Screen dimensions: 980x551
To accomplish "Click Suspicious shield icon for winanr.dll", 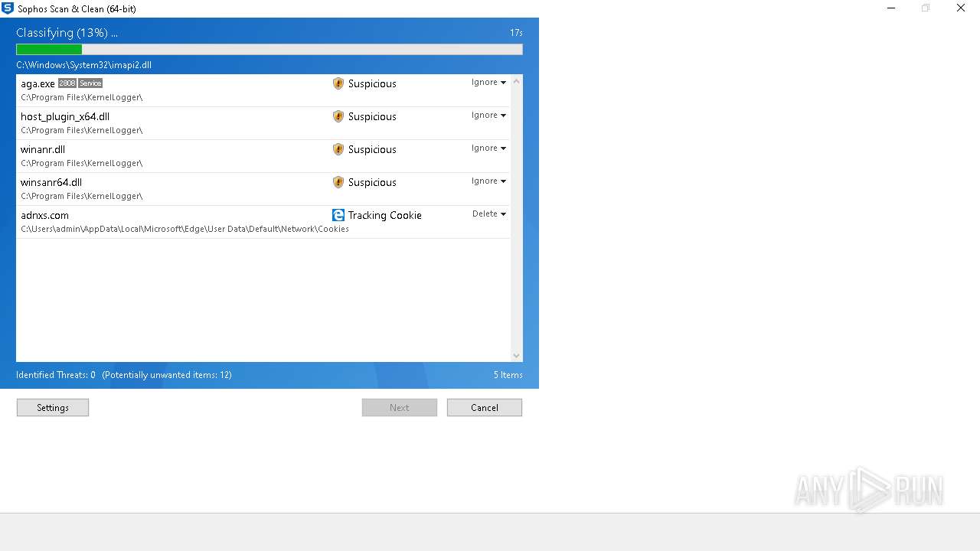I will 338,149.
